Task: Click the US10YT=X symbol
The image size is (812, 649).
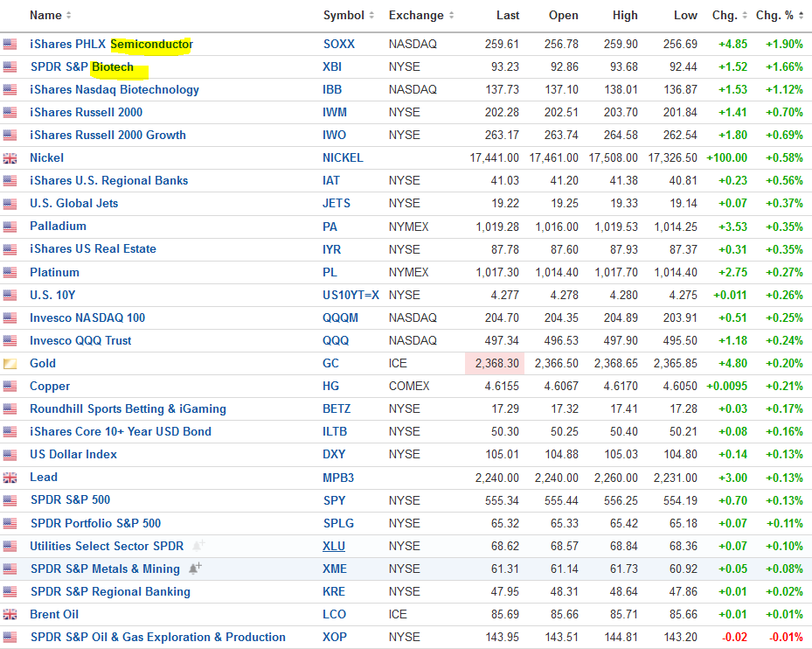Action: click(x=351, y=295)
